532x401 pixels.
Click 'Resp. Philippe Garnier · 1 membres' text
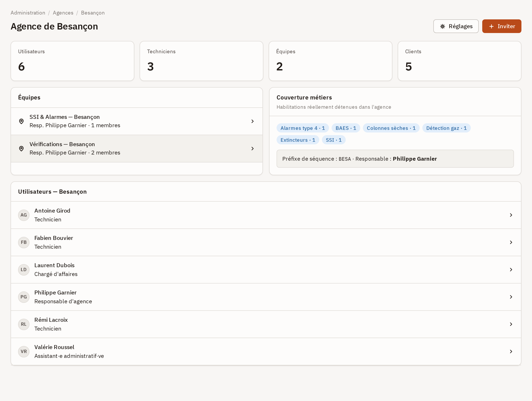click(x=75, y=125)
